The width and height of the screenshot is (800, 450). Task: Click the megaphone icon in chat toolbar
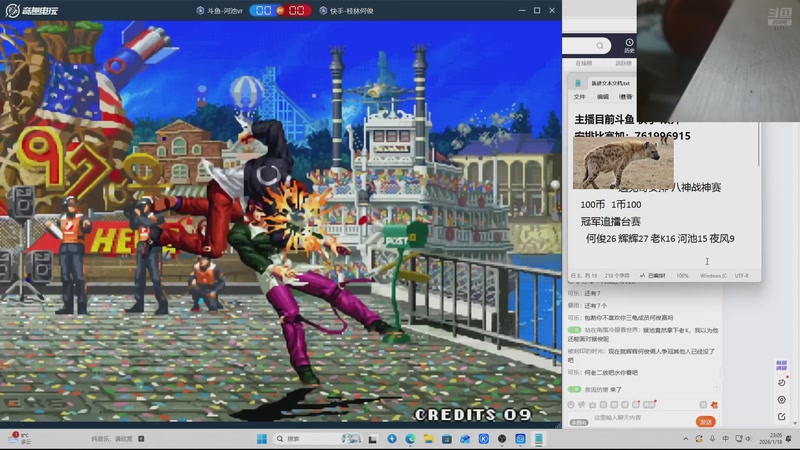pos(582,405)
